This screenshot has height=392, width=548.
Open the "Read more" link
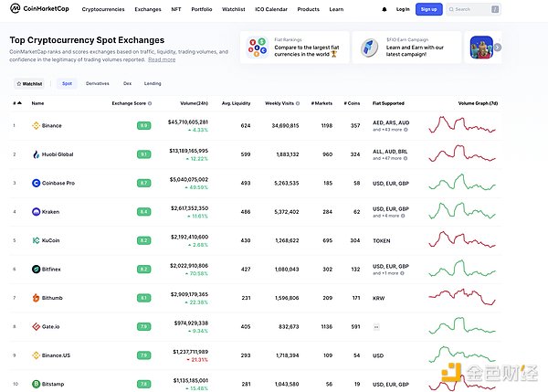click(162, 59)
